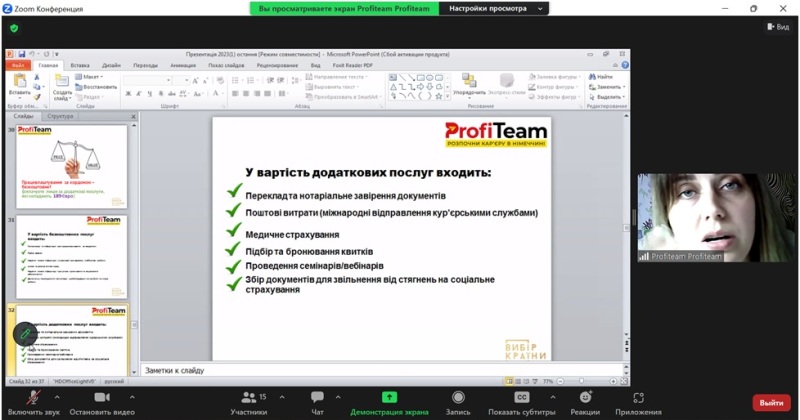Select the triangle shape in shapes gallery
Image resolution: width=800 pixels, height=420 pixels.
tap(393, 87)
